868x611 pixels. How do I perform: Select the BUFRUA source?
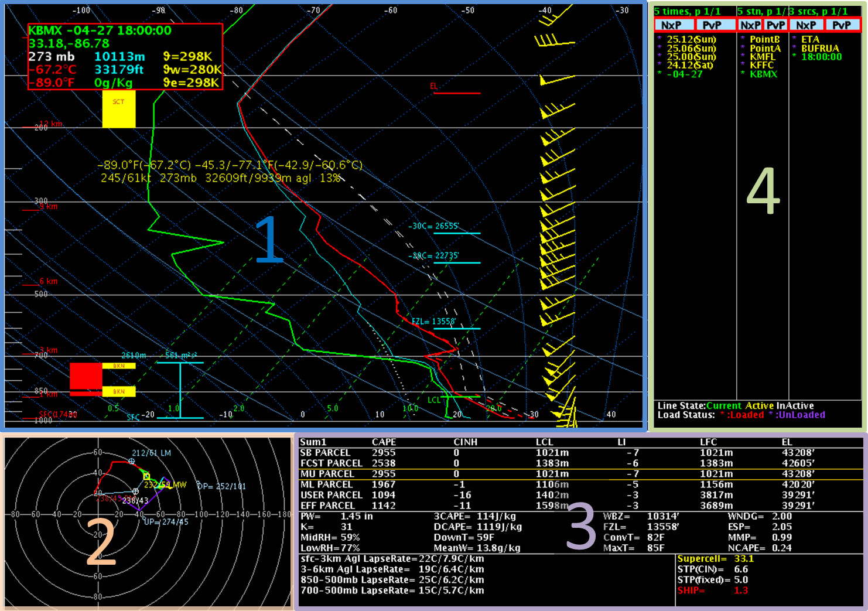click(x=820, y=48)
